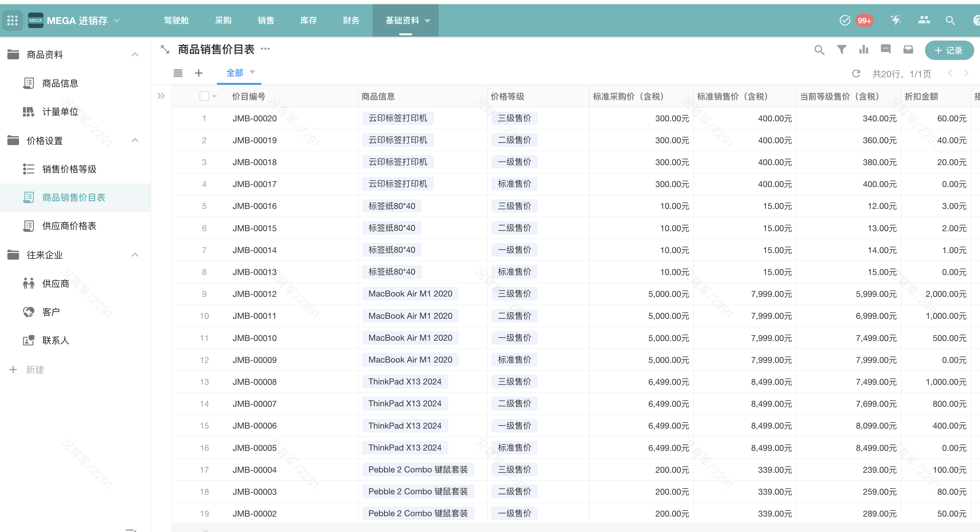Toggle the select-all checkbox in table header
This screenshot has width=980, height=532.
[x=204, y=96]
